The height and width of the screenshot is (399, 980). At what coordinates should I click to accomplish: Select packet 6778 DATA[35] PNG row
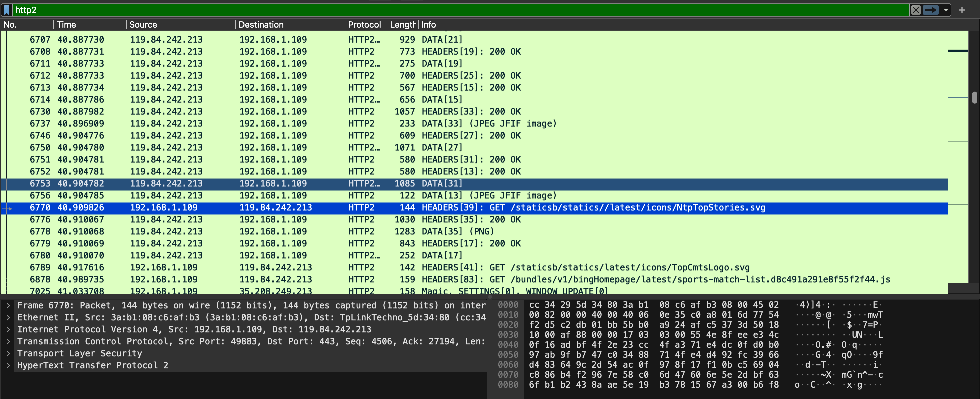click(x=474, y=231)
